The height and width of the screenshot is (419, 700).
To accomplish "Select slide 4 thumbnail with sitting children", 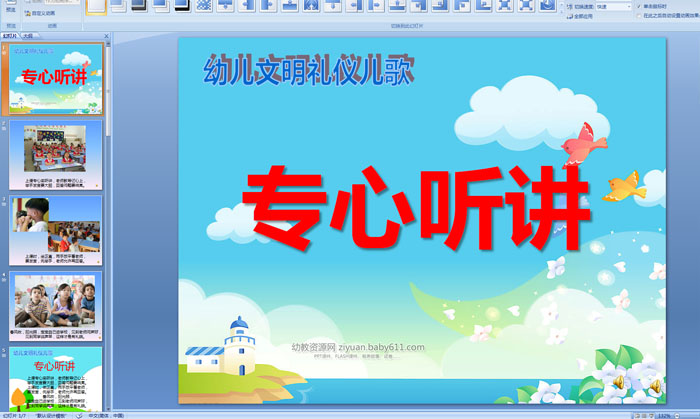I will (x=56, y=306).
